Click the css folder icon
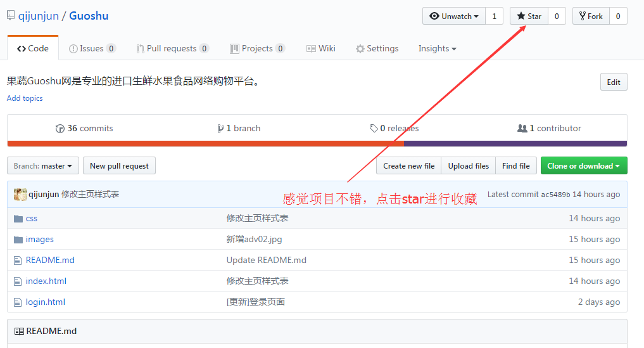644x348 pixels. (x=18, y=219)
